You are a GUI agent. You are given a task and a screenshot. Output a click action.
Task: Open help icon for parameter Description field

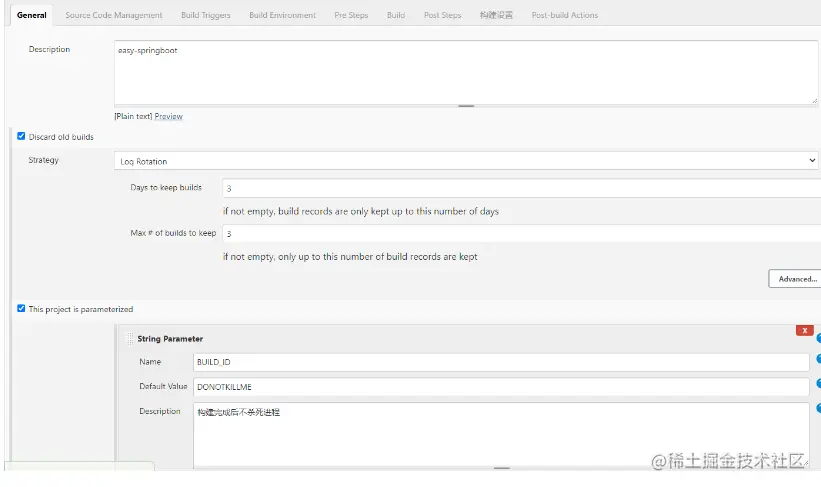[x=819, y=408]
